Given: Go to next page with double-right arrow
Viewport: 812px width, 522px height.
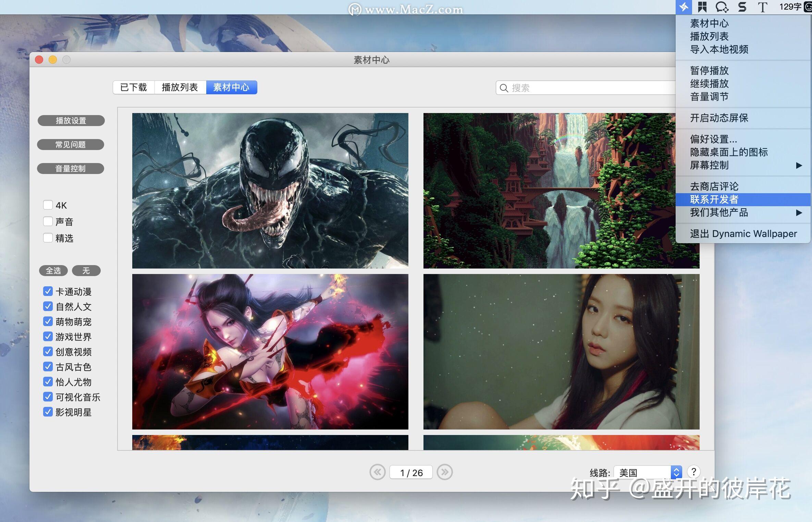Looking at the screenshot, I should [445, 472].
